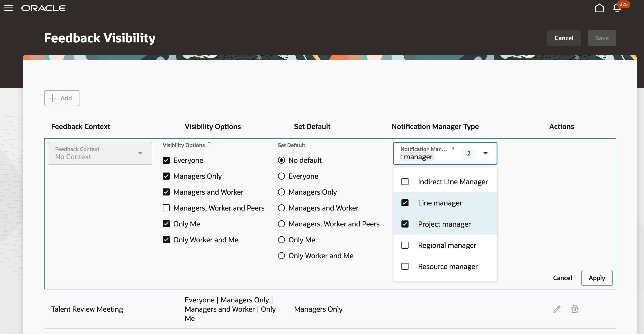This screenshot has height=334, width=644.
Task: Select Managers Only as default radio
Action: [x=281, y=192]
